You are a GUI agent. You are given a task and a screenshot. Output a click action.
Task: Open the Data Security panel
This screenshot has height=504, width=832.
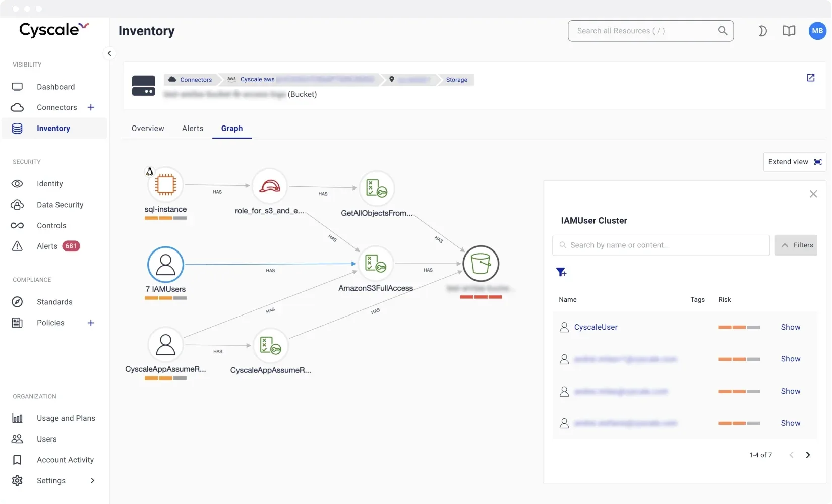coord(60,205)
